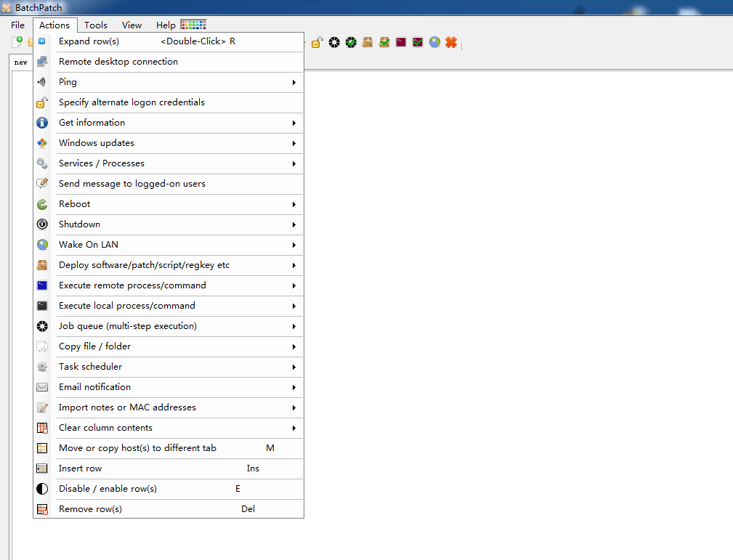Expand the Ping submenu arrow

pyautogui.click(x=294, y=82)
